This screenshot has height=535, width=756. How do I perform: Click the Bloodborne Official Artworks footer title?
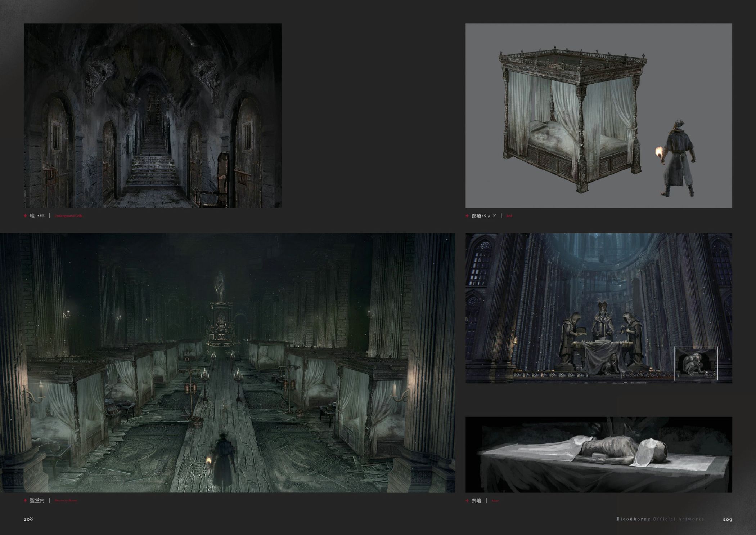click(x=660, y=519)
